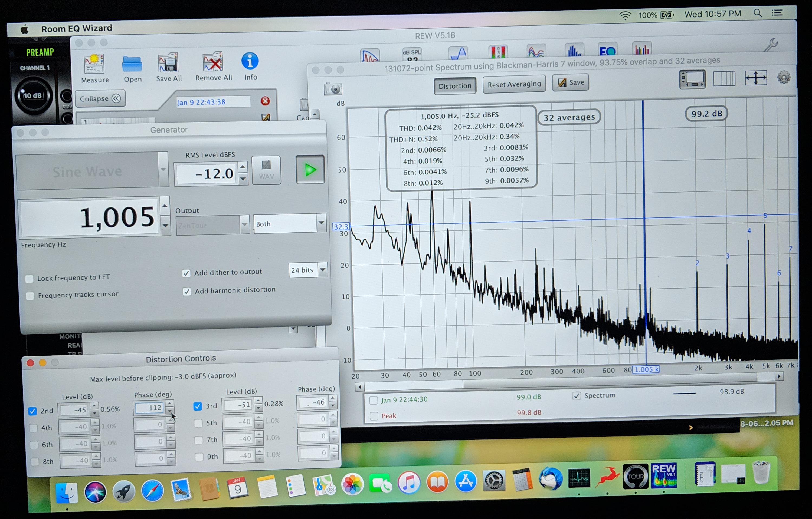812x519 pixels.
Task: Toggle the scrollbars monitor icon in spectrum window
Action: click(x=692, y=79)
